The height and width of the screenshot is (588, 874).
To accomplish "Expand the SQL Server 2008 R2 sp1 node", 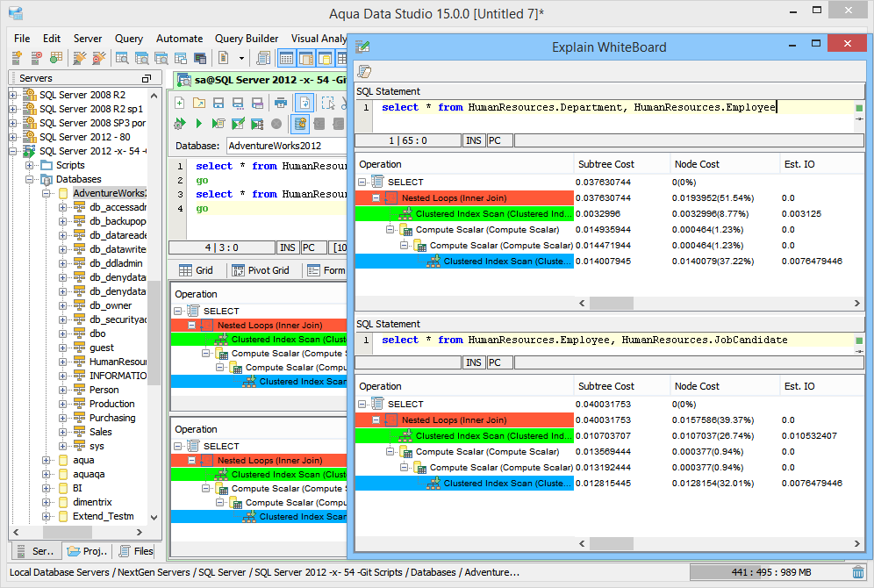I will coord(13,109).
